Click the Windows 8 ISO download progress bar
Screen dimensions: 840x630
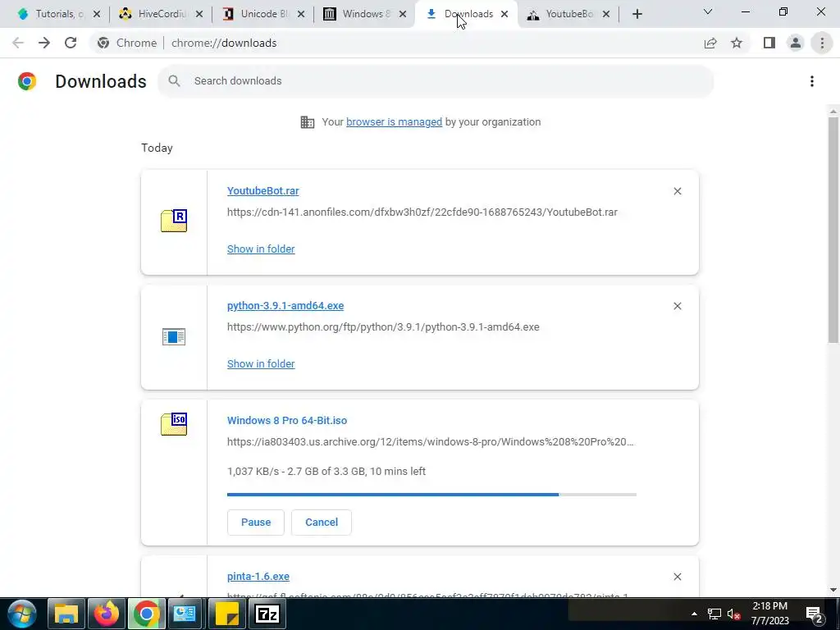coord(431,495)
